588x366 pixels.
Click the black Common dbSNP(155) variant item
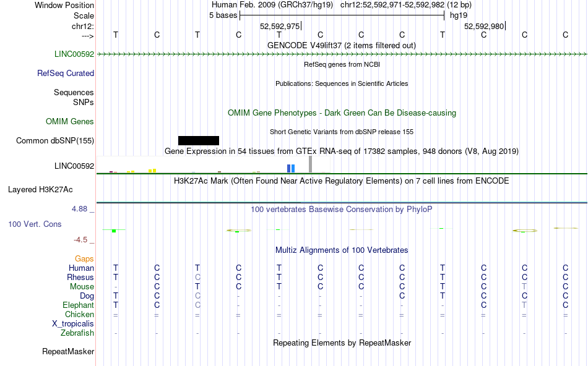[199, 140]
